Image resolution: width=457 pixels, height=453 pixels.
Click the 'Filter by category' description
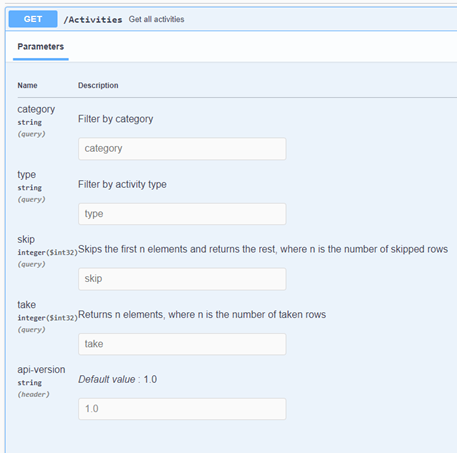115,119
